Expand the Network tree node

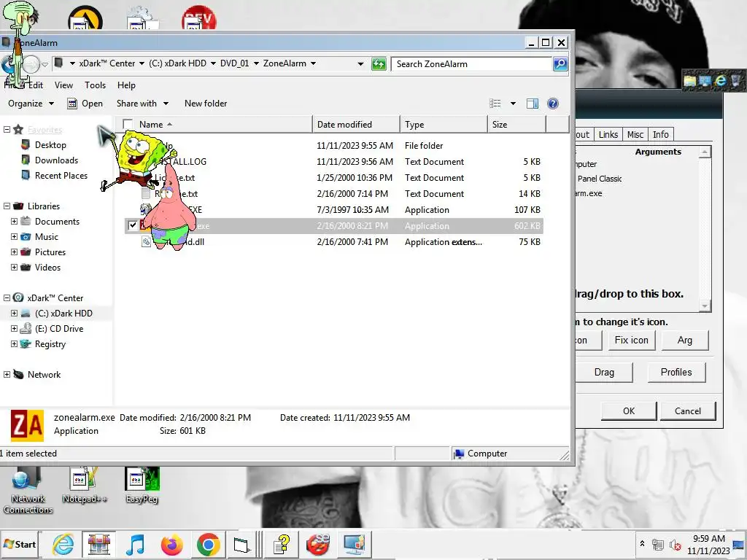[7, 374]
